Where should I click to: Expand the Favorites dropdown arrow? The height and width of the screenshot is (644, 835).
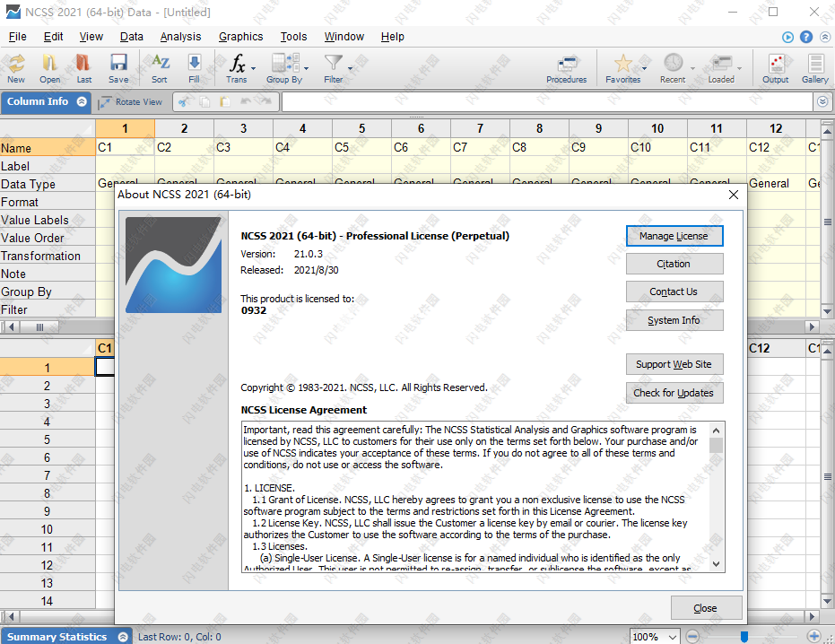(645, 68)
